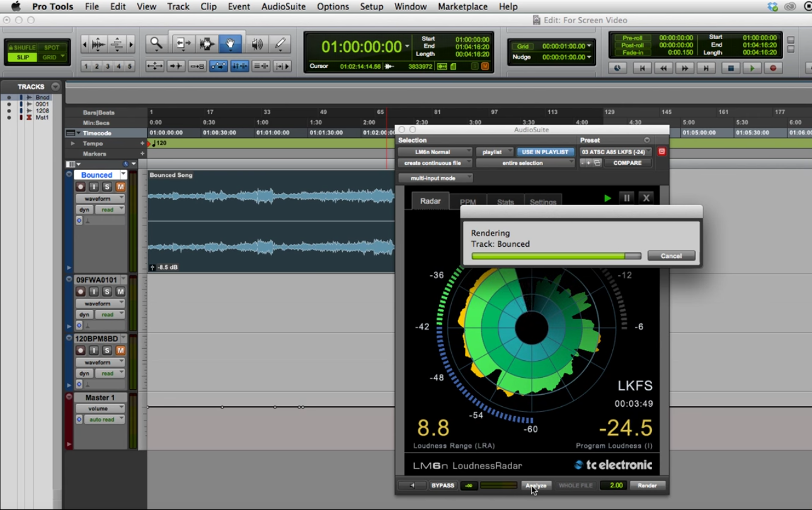Select the Pencil tool
Viewport: 812px width, 510px height.
tap(280, 44)
